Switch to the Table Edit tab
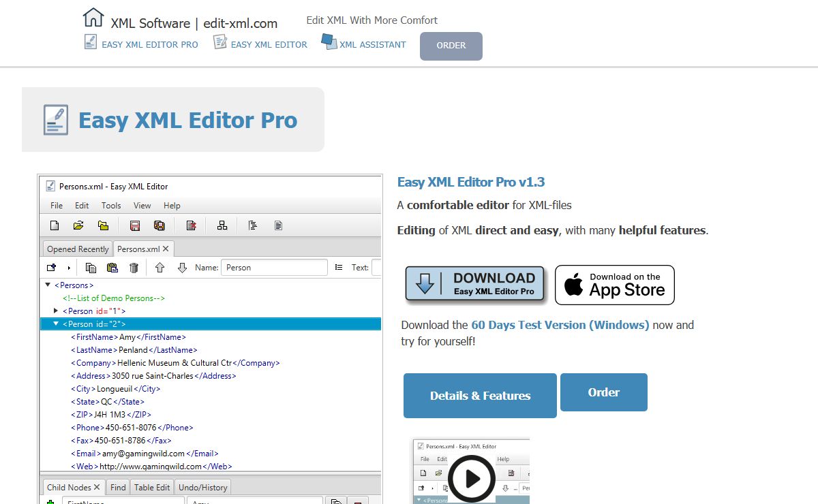The image size is (818, 504). point(152,487)
